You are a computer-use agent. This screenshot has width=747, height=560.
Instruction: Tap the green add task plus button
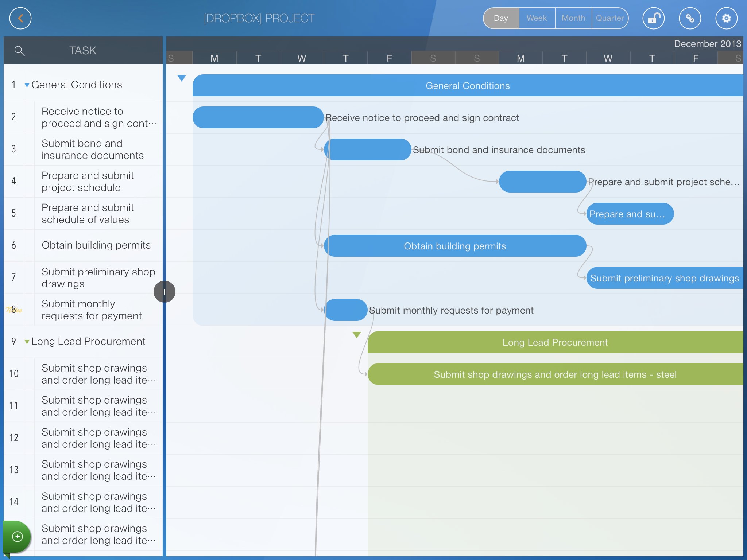click(17, 537)
